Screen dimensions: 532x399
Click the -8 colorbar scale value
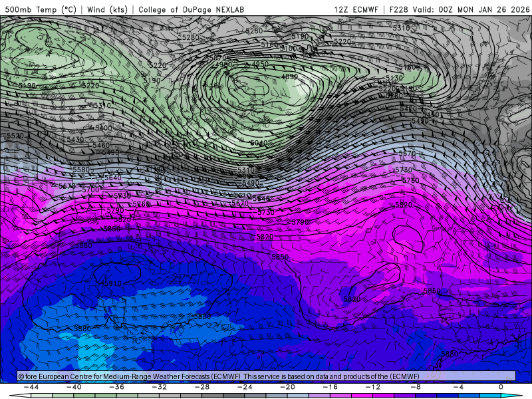[x=416, y=387]
